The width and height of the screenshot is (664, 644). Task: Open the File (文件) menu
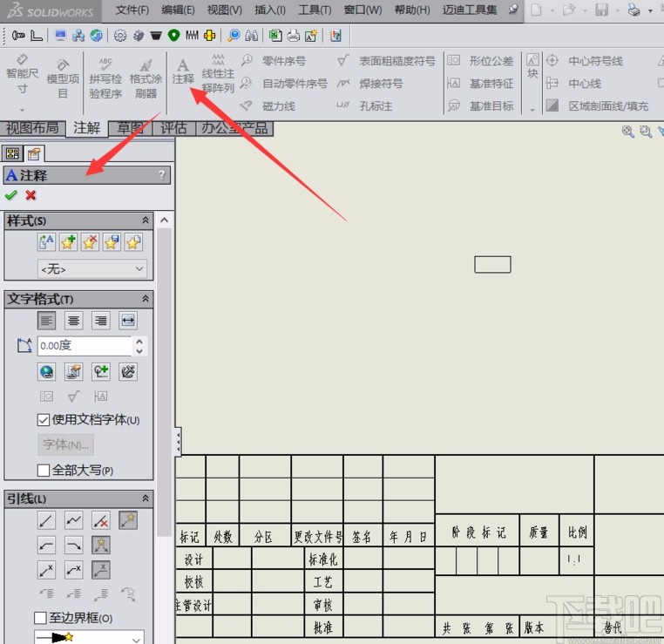tap(132, 10)
